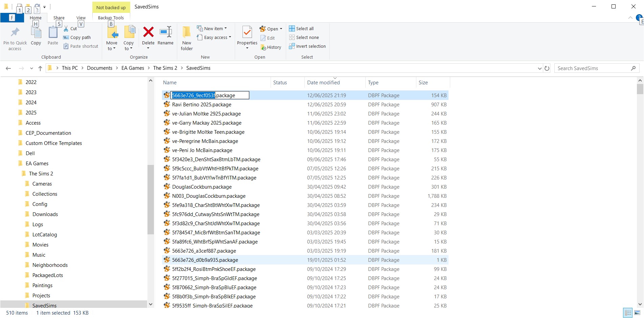
Task: Collapse the ribbon with chevron
Action: [630, 18]
